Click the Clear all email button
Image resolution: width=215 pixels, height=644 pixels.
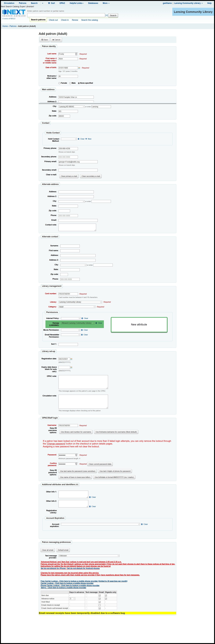[47, 550]
